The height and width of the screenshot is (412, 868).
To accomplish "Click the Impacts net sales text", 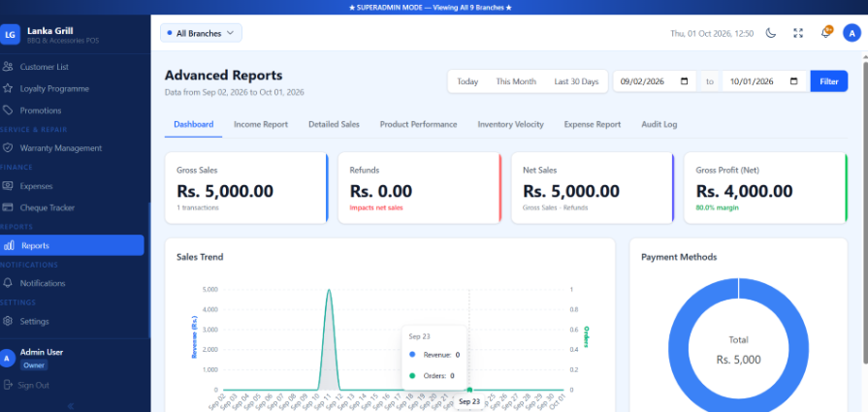I will pos(376,207).
